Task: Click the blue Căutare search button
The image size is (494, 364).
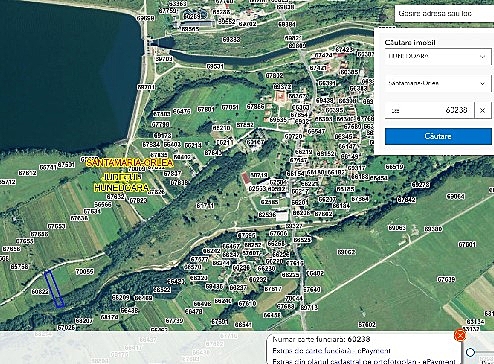Action: coord(438,136)
